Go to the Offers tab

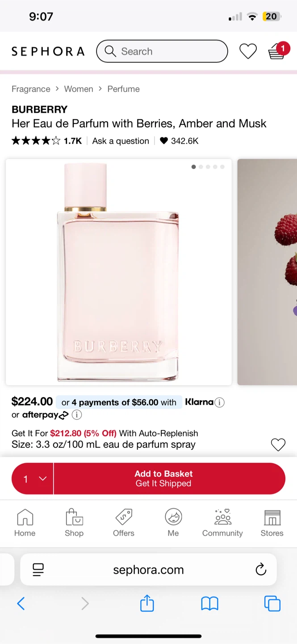tap(124, 522)
